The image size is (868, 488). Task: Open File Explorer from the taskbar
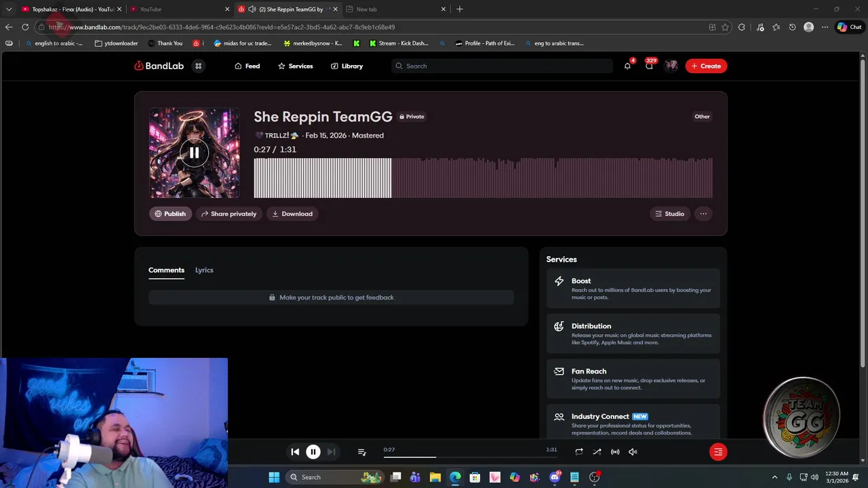tap(435, 477)
